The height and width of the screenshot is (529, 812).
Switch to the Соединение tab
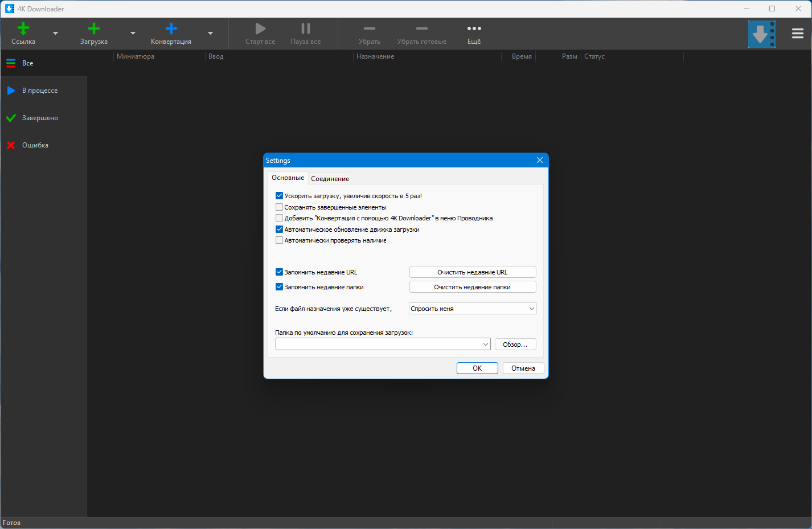click(x=330, y=179)
